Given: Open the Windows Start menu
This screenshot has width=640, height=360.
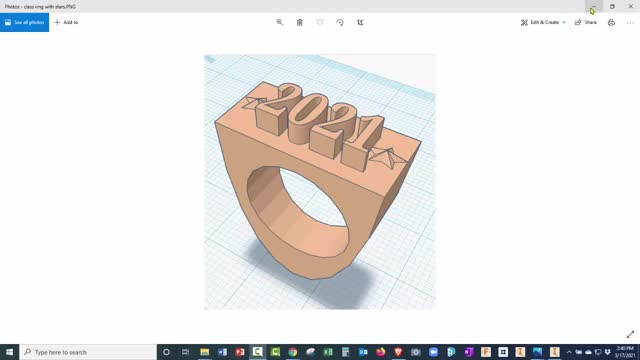Looking at the screenshot, I should (9, 352).
